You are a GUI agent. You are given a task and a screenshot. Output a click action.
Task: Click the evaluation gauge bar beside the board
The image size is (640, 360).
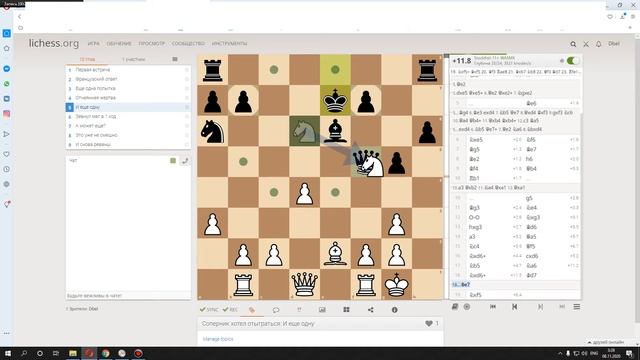tap(447, 177)
